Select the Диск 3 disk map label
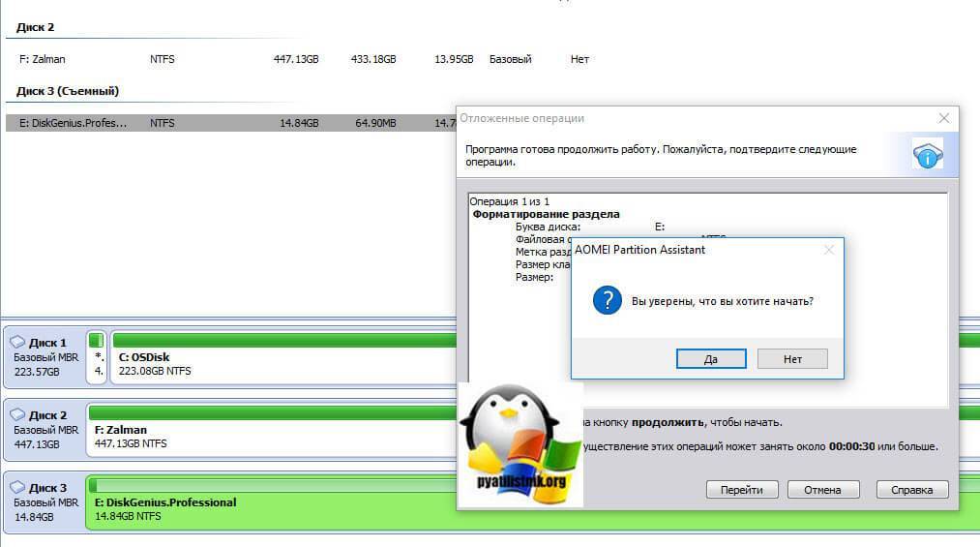 click(x=45, y=502)
